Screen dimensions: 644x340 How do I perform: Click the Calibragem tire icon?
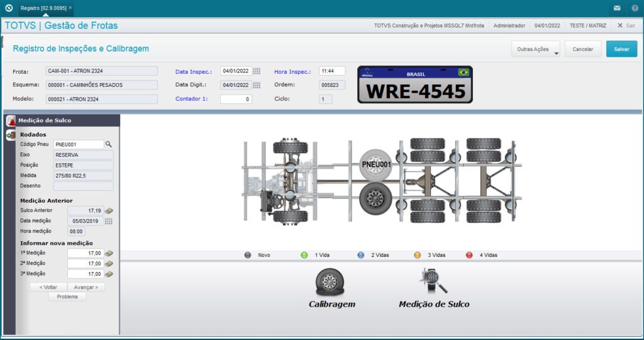point(329,281)
